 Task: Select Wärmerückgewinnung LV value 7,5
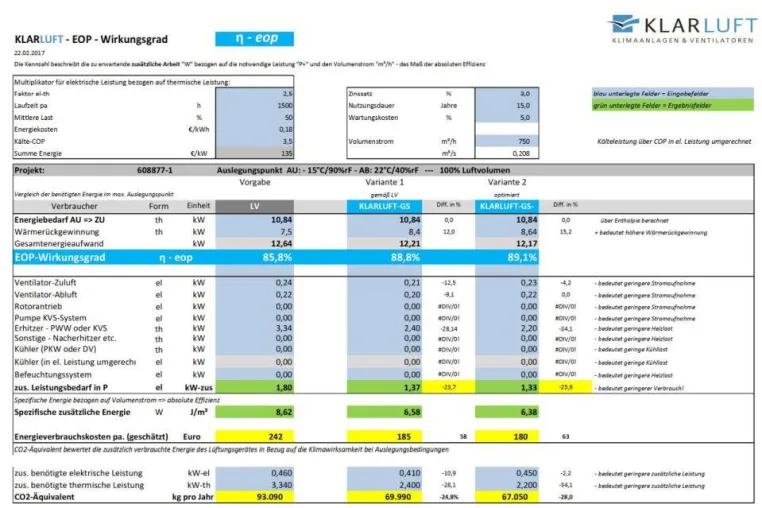255,232
